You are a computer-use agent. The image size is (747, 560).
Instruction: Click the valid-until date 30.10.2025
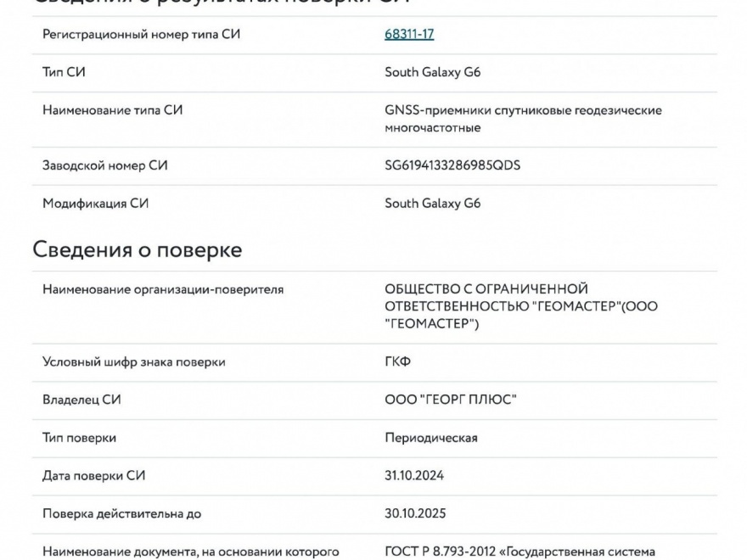coord(415,514)
